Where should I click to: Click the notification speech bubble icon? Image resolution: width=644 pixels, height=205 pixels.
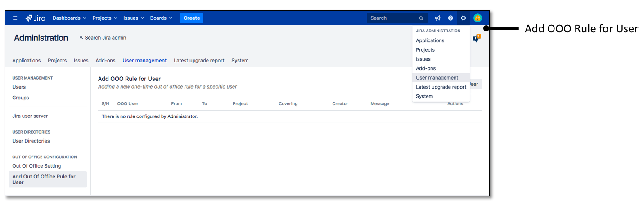click(476, 39)
